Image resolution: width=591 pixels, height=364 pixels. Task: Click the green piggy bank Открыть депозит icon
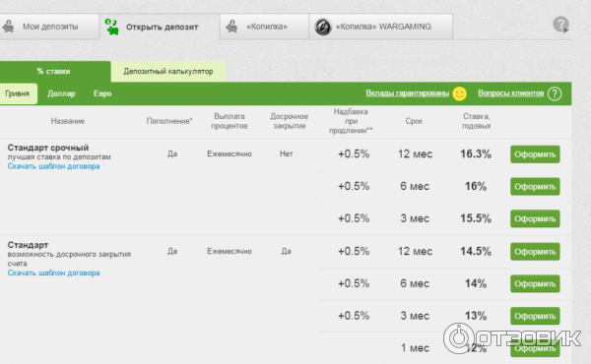click(112, 27)
